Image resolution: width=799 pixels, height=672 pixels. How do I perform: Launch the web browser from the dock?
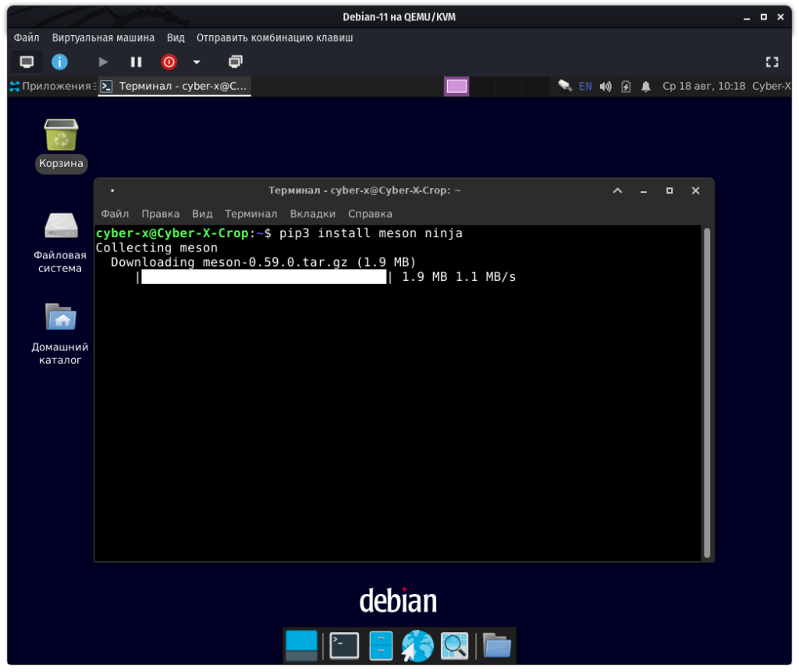417,645
